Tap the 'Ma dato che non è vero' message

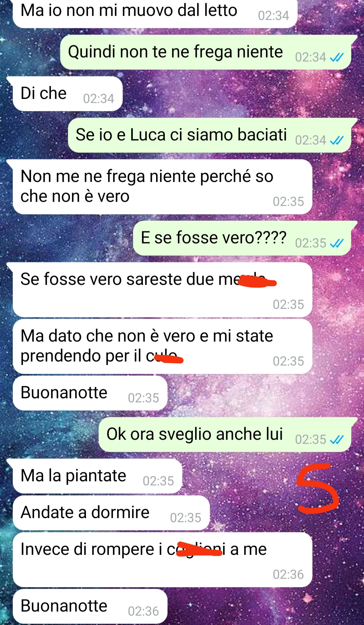162,346
